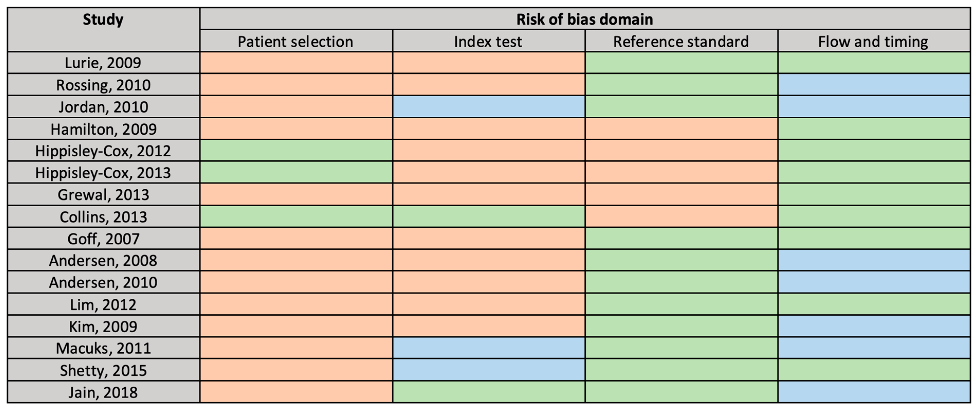The image size is (980, 412).
Task: Select the "Flow and timing" column header
Action: (873, 41)
